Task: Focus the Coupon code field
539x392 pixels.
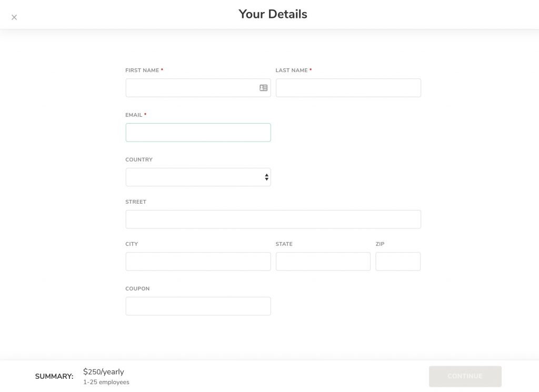Action: [198, 306]
